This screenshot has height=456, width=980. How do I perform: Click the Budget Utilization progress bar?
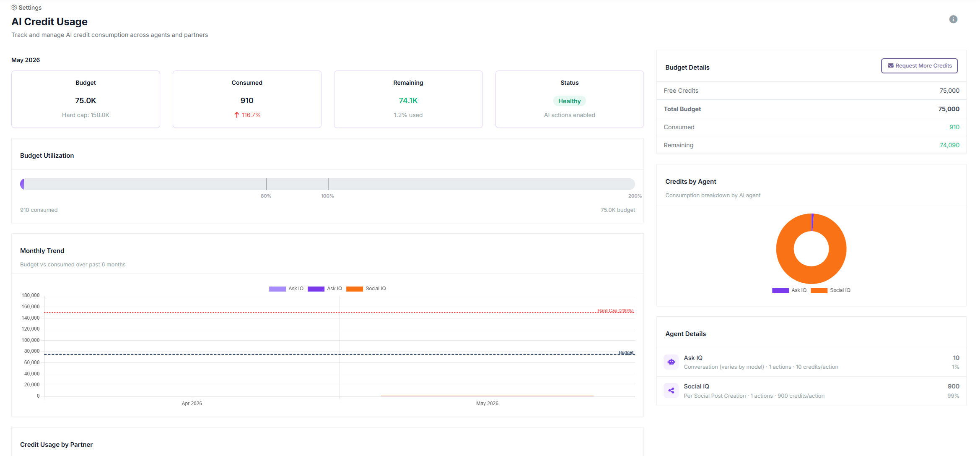pyautogui.click(x=327, y=184)
